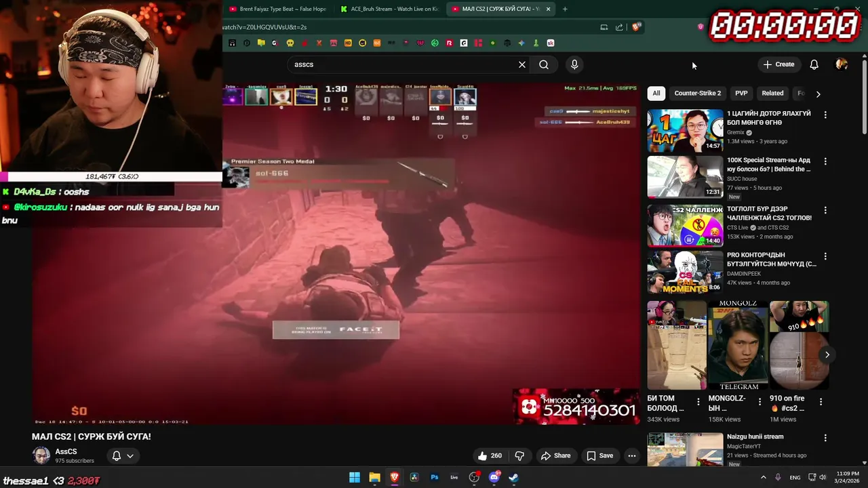868x488 pixels.
Task: Open the Brave Shields lion icon
Action: [635, 27]
